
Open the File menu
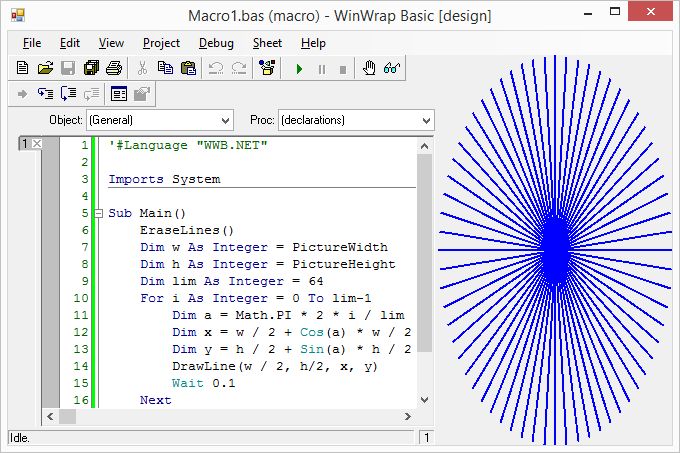click(32, 43)
